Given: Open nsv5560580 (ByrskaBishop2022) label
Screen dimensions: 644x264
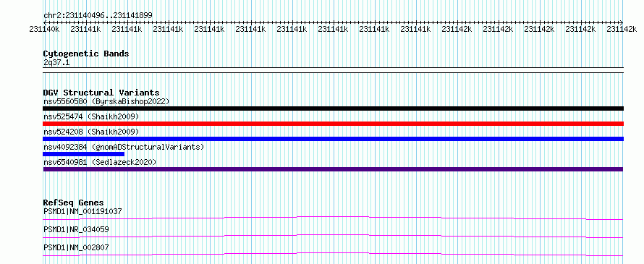Looking at the screenshot, I should tap(106, 101).
